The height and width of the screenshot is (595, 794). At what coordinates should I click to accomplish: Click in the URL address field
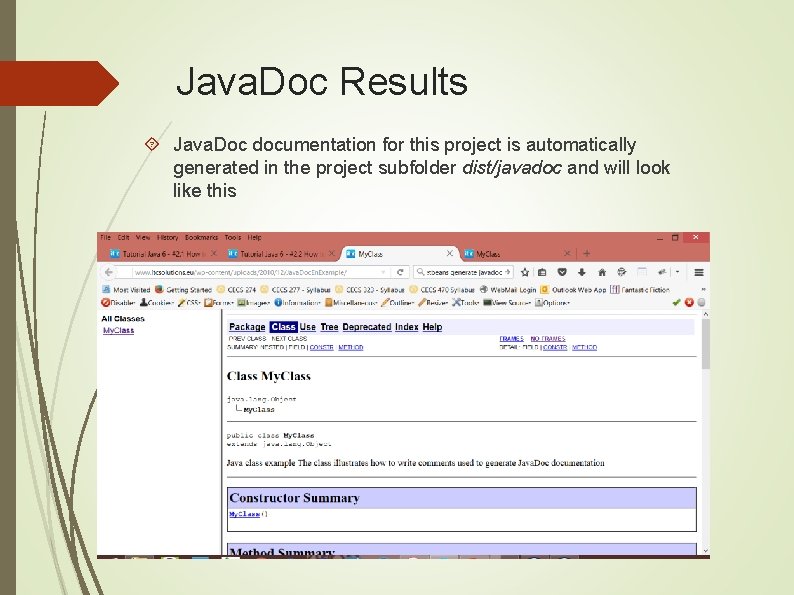click(x=256, y=272)
